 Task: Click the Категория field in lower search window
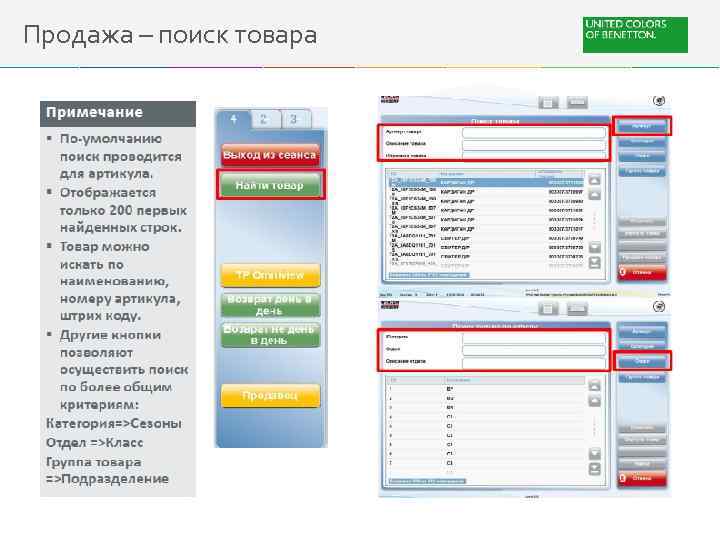point(534,338)
